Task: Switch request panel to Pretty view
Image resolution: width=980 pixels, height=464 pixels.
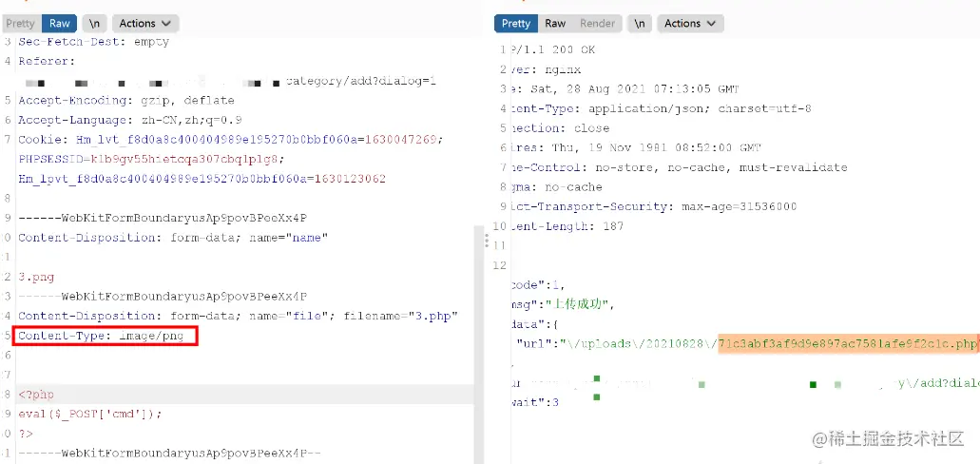Action: pos(21,24)
